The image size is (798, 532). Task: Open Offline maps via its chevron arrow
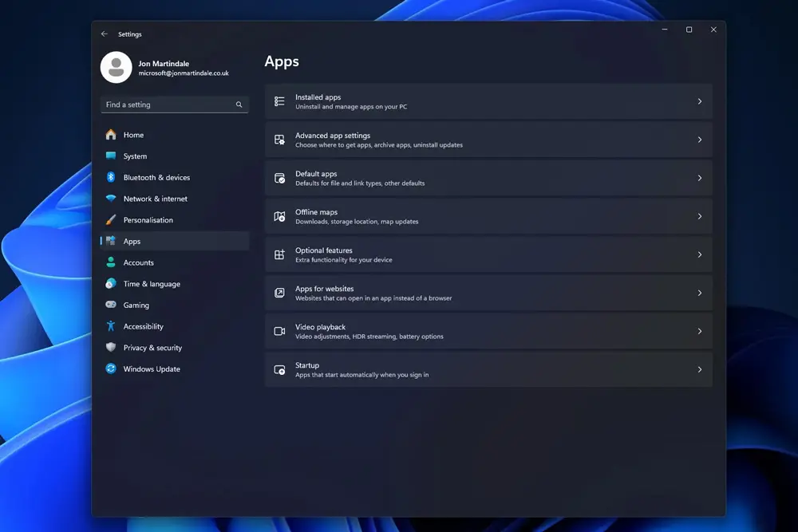(x=700, y=216)
